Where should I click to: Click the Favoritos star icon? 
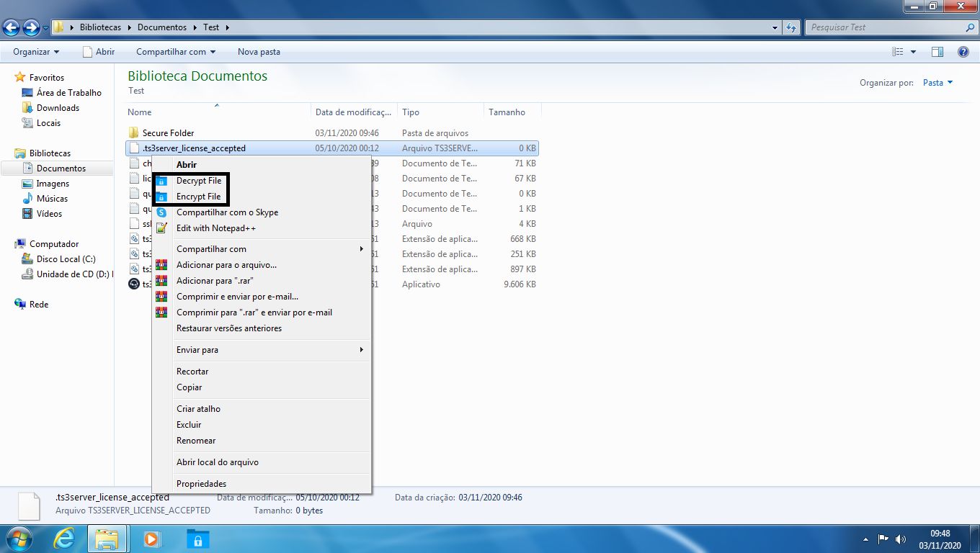coord(20,77)
